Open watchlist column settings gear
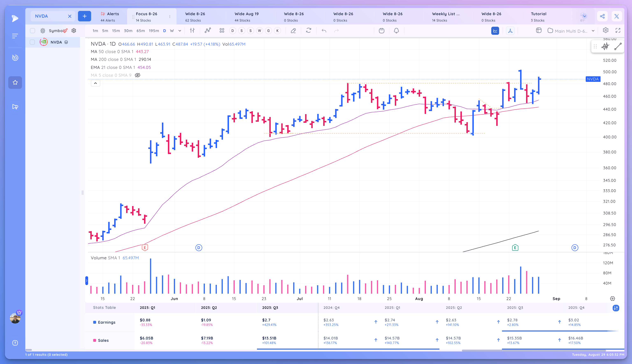Image resolution: width=632 pixels, height=364 pixels. coord(74,30)
